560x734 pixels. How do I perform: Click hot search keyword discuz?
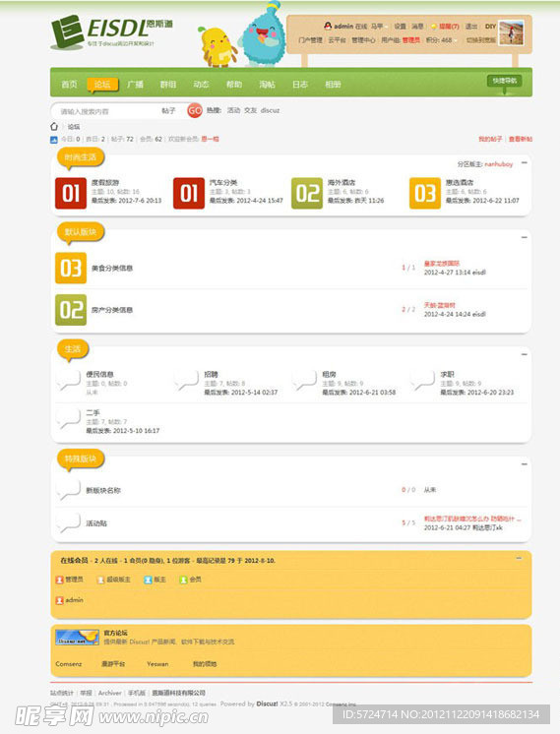(271, 110)
